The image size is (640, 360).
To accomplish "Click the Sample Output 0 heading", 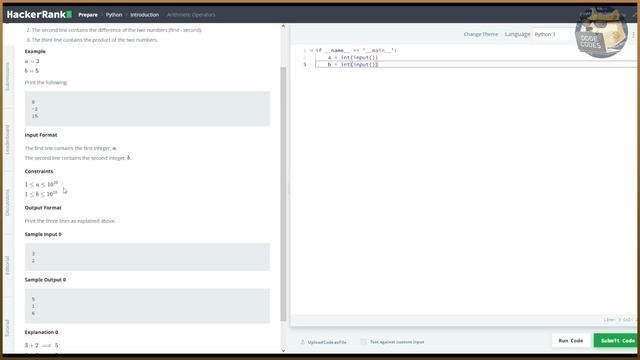I will point(45,280).
